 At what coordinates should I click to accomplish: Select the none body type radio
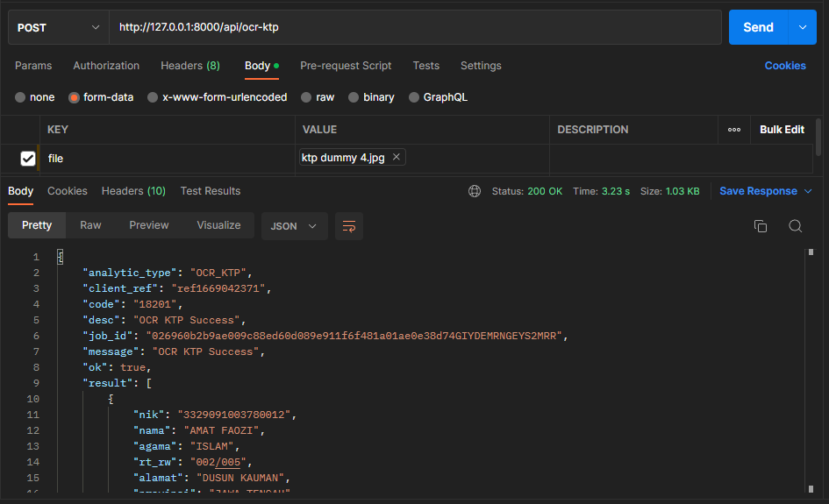tap(20, 97)
